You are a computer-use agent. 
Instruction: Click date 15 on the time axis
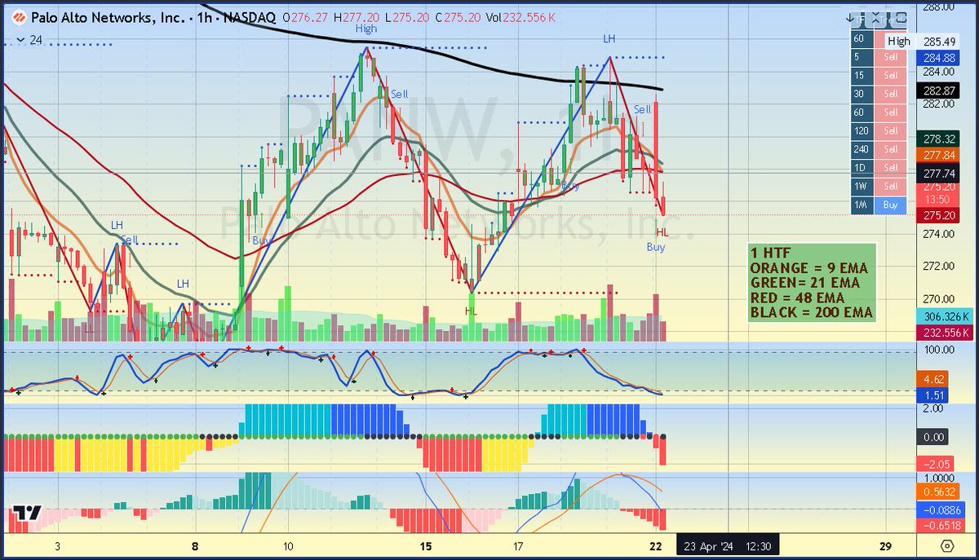click(x=424, y=545)
